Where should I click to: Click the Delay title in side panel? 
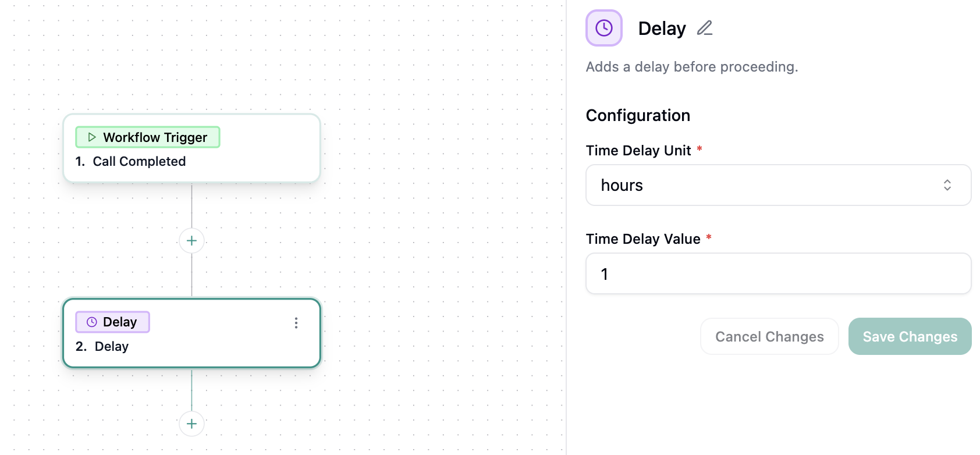pyautogui.click(x=662, y=29)
